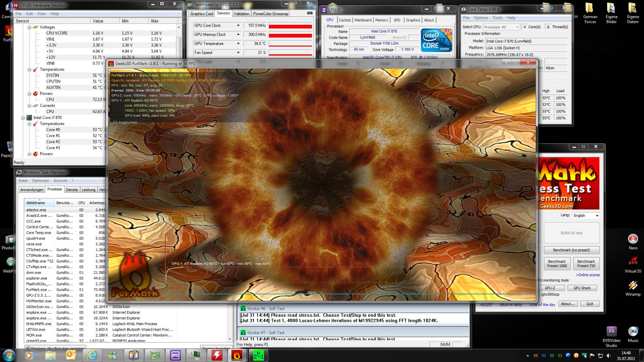Collapse the Intel Core i7 870 node
This screenshot has width=644, height=362.
23,118
